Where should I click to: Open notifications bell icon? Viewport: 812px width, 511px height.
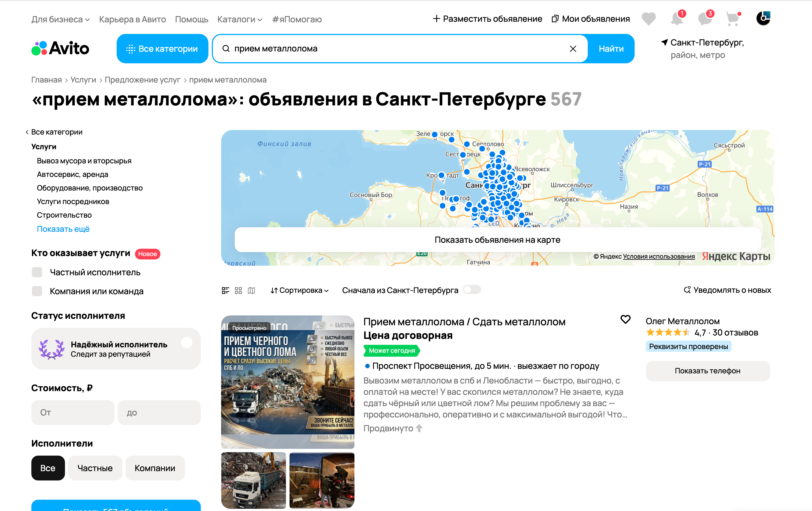(676, 19)
